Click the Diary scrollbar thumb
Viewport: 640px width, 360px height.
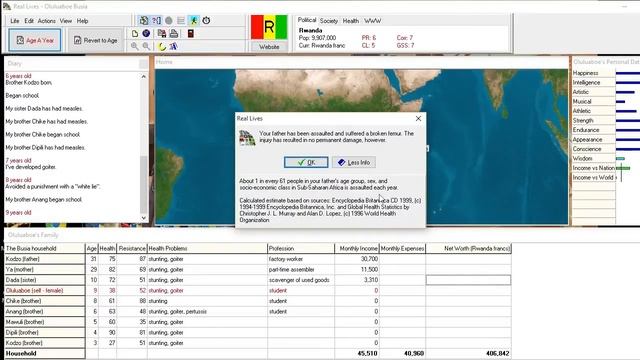pos(144,184)
